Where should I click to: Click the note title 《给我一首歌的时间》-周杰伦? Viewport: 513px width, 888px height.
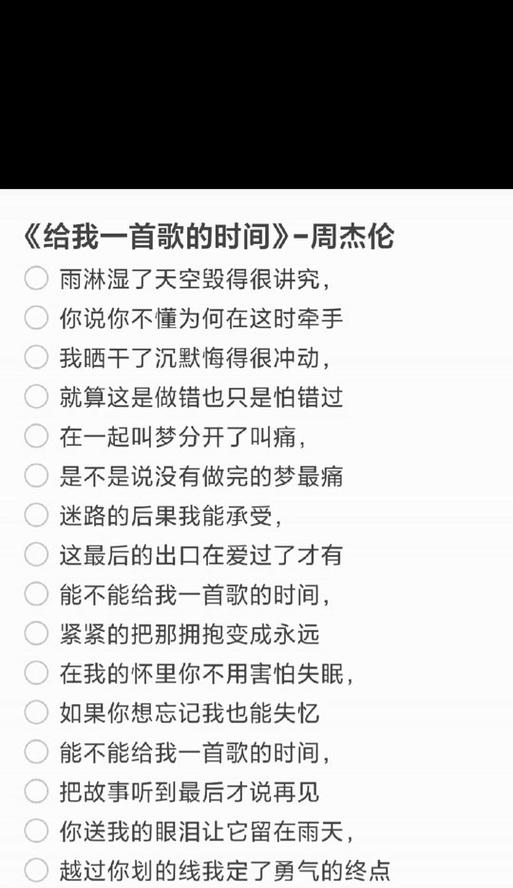(208, 236)
